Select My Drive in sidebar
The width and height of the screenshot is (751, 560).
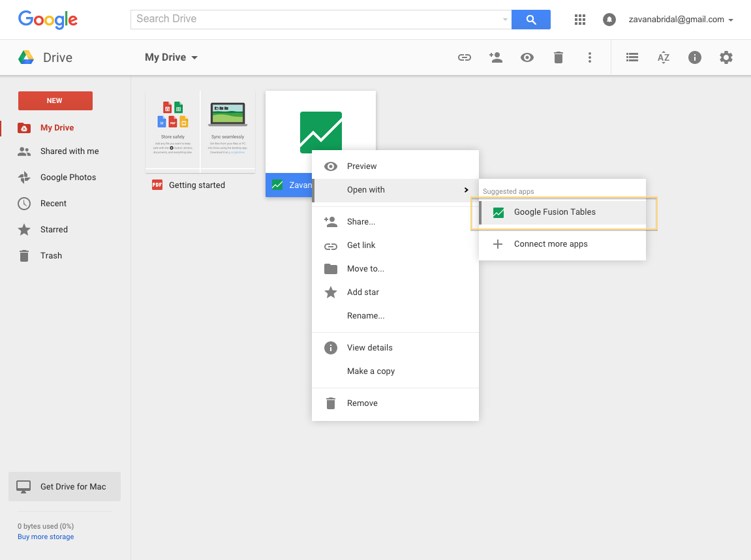tap(57, 128)
